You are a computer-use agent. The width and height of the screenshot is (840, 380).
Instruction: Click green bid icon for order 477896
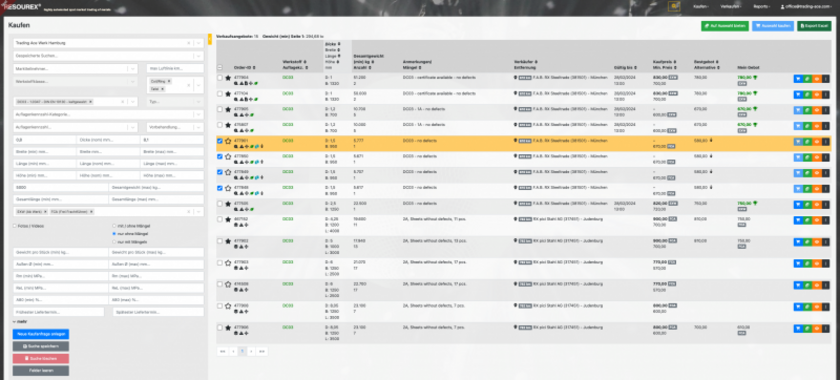807,328
